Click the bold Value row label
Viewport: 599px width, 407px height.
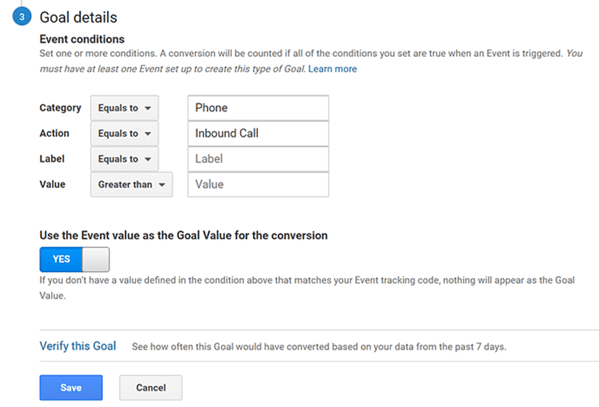point(52,184)
